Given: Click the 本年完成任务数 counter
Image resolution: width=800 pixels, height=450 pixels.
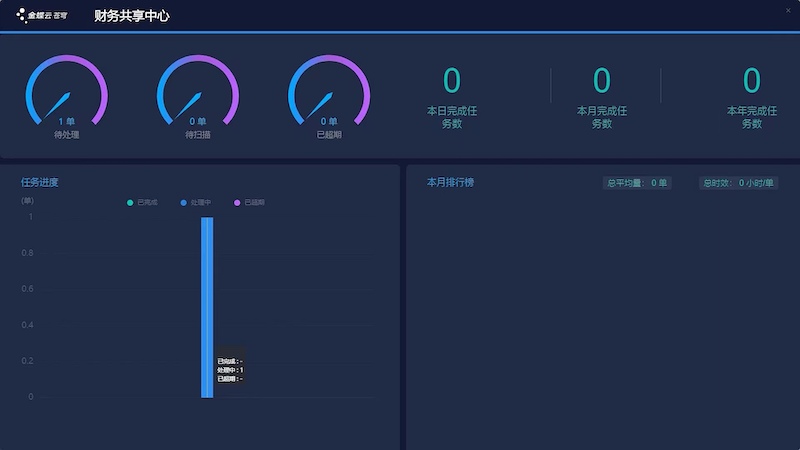Looking at the screenshot, I should [751, 81].
